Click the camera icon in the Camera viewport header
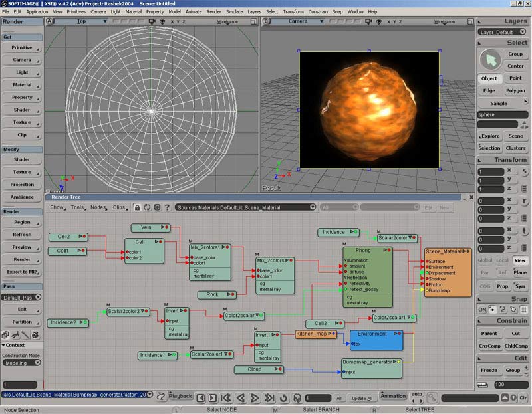532x414 pixels. 368,21
